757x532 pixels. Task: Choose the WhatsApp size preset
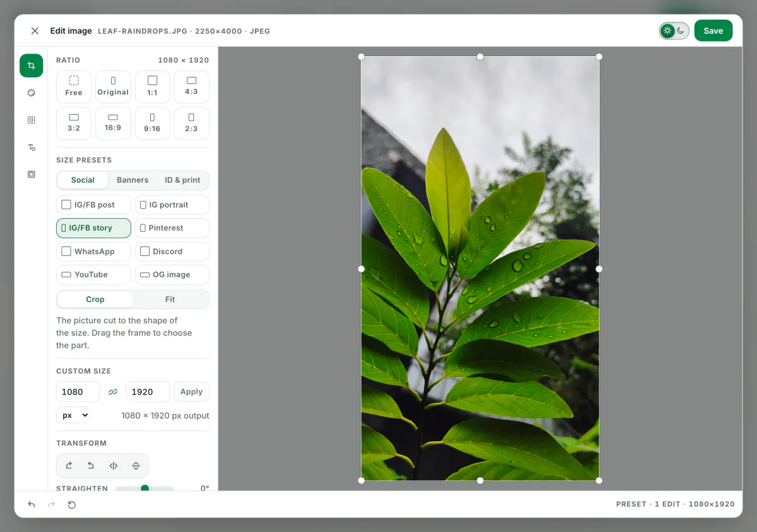pyautogui.click(x=93, y=252)
